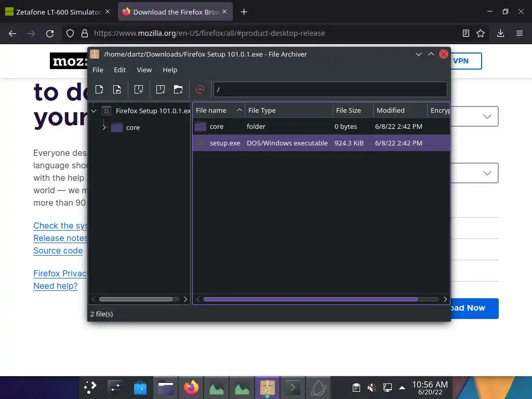Open System Settings from taskbar

115,388
